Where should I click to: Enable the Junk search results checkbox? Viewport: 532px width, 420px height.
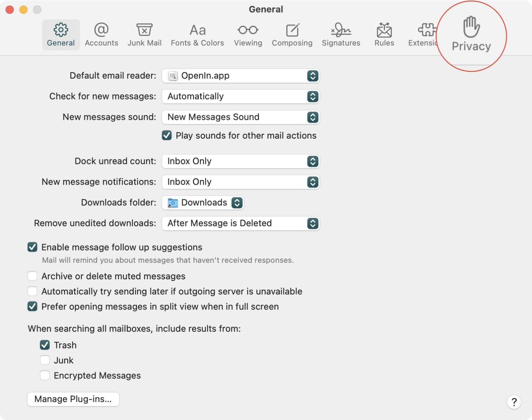pos(45,360)
